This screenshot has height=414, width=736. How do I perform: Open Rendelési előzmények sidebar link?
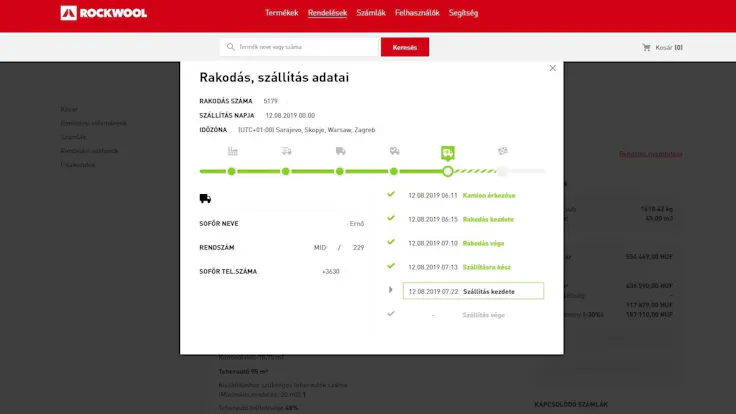coord(93,123)
